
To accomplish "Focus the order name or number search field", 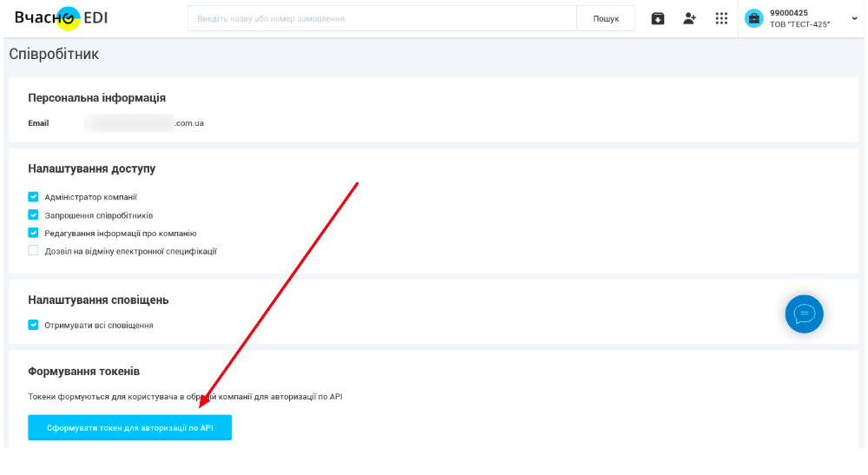I will click(382, 18).
